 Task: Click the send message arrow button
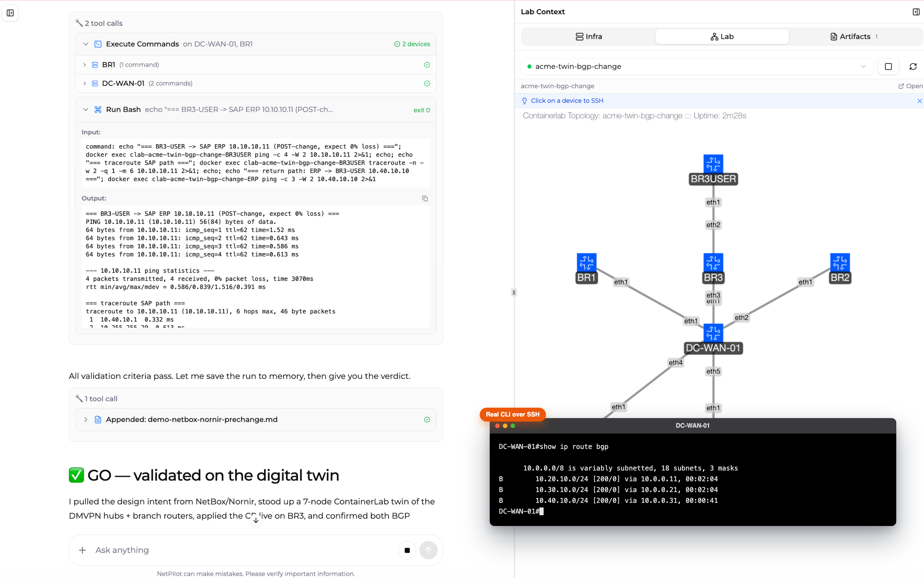[x=428, y=550]
